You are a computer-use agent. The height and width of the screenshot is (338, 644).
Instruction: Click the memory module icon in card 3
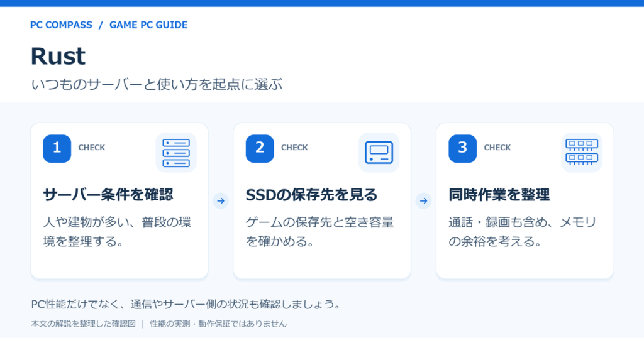point(582,153)
